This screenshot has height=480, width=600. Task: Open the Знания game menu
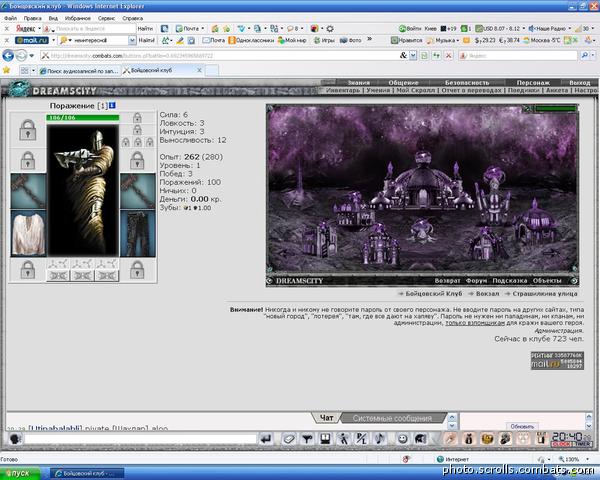[359, 82]
